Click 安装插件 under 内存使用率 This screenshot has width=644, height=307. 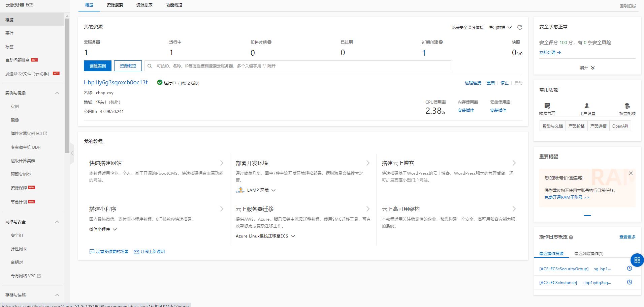466,110
